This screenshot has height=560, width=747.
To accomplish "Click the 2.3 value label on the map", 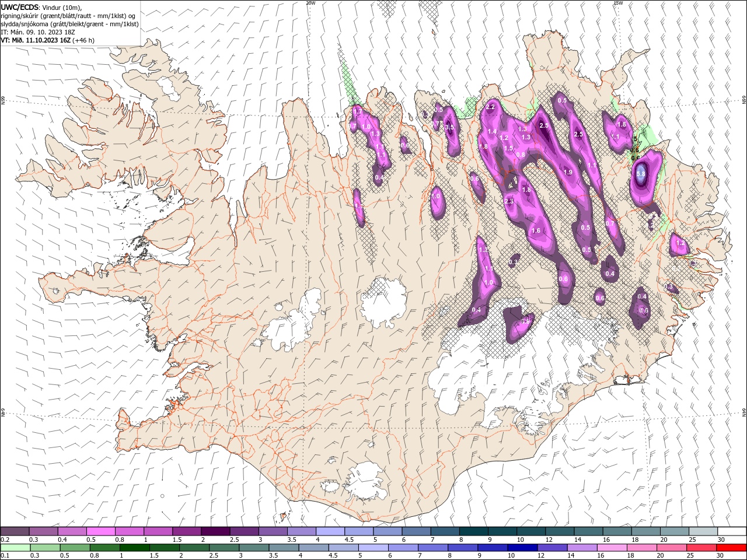I will click(x=509, y=201).
